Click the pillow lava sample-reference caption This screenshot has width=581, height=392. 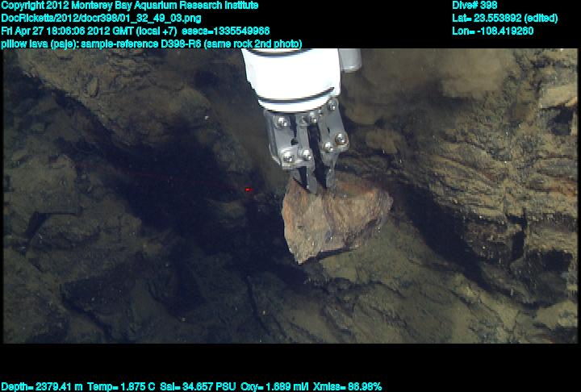(152, 44)
